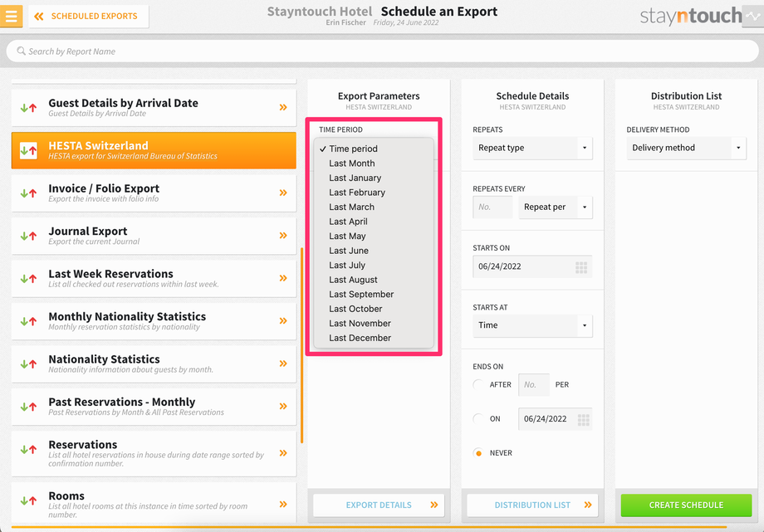Select the Journal Export report
This screenshot has width=764, height=532.
click(154, 236)
